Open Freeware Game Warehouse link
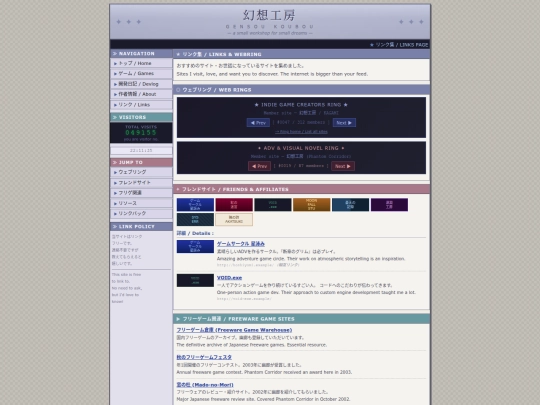Viewport: 540px width, 405px height. (x=234, y=330)
